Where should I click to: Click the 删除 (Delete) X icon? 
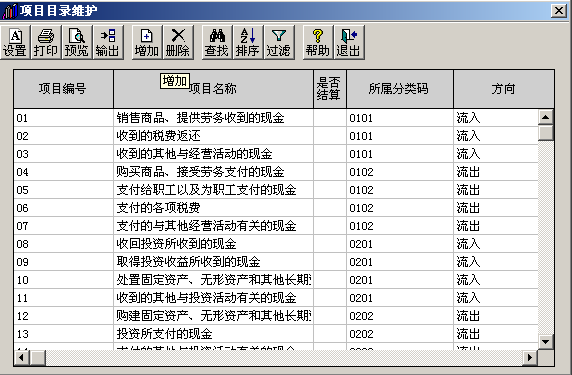[x=178, y=42]
